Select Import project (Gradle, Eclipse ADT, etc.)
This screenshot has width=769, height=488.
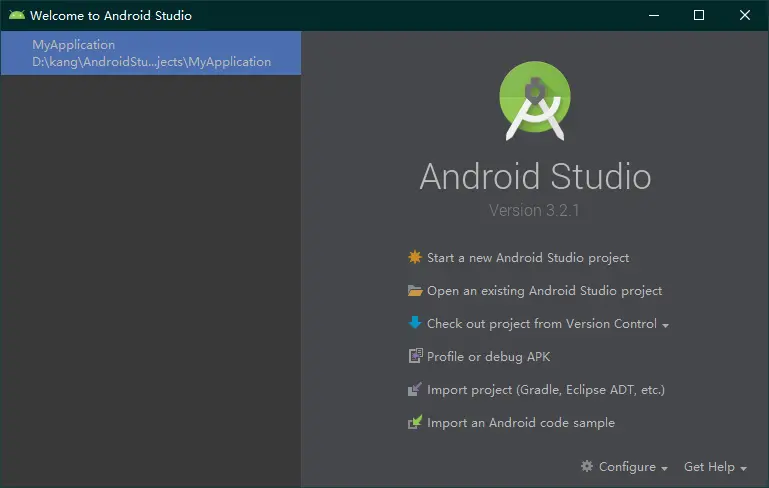click(x=546, y=390)
